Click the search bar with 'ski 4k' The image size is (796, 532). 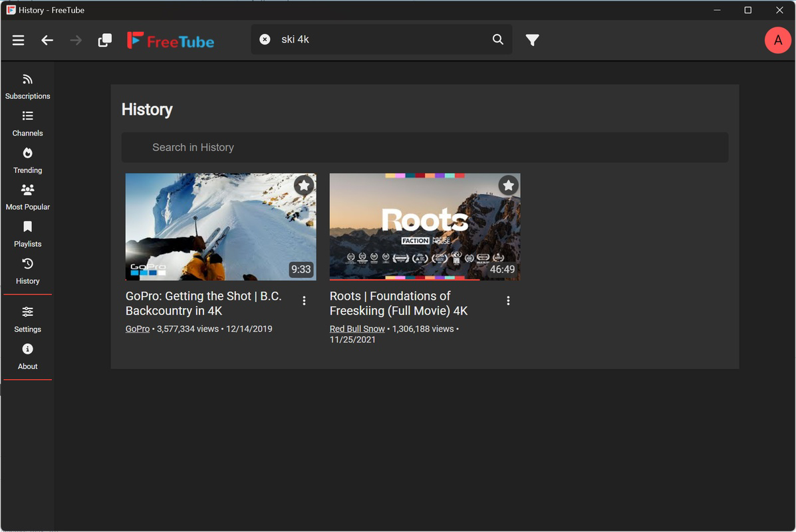coord(381,40)
